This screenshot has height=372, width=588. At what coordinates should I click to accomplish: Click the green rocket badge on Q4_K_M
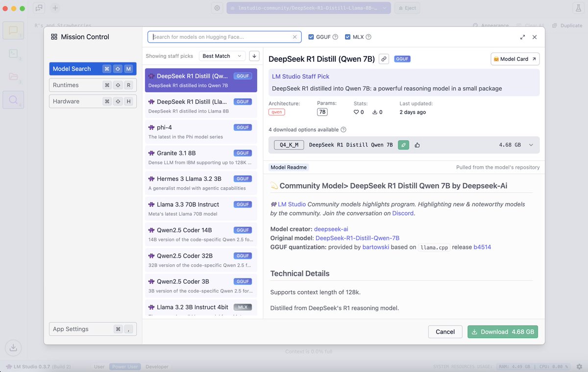pyautogui.click(x=403, y=145)
